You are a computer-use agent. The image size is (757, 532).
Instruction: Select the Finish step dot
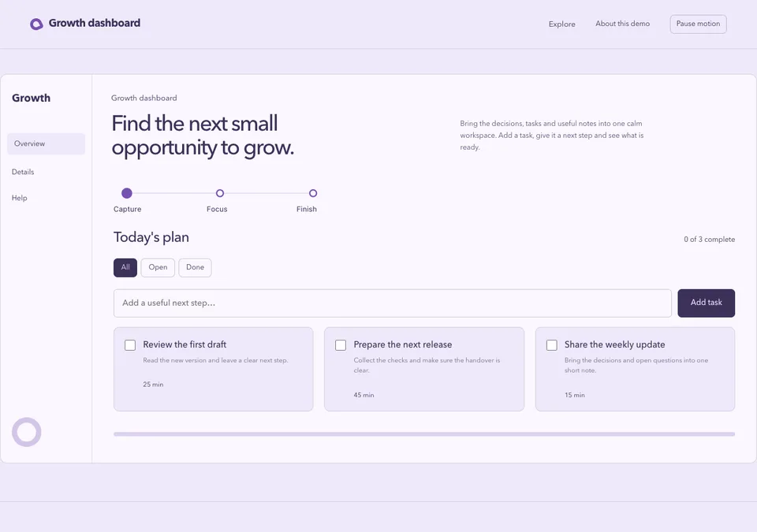(313, 193)
